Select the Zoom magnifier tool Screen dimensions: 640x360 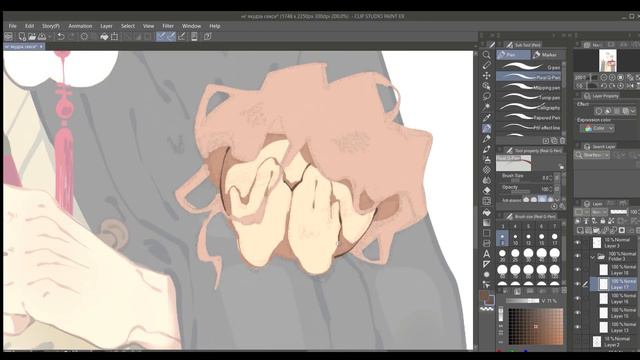pos(487,55)
